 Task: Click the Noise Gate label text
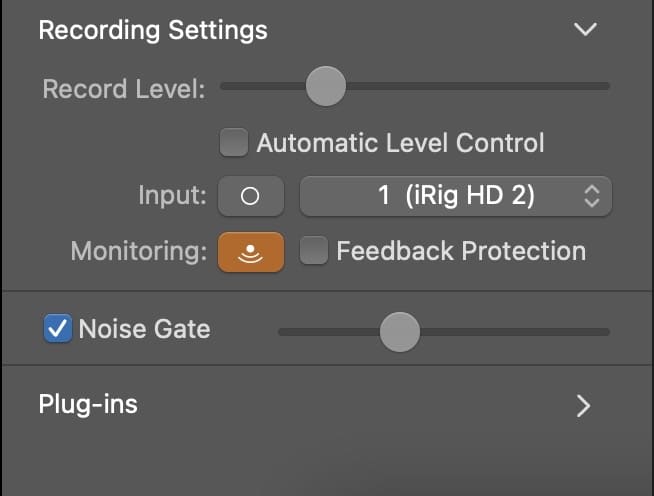click(x=145, y=329)
